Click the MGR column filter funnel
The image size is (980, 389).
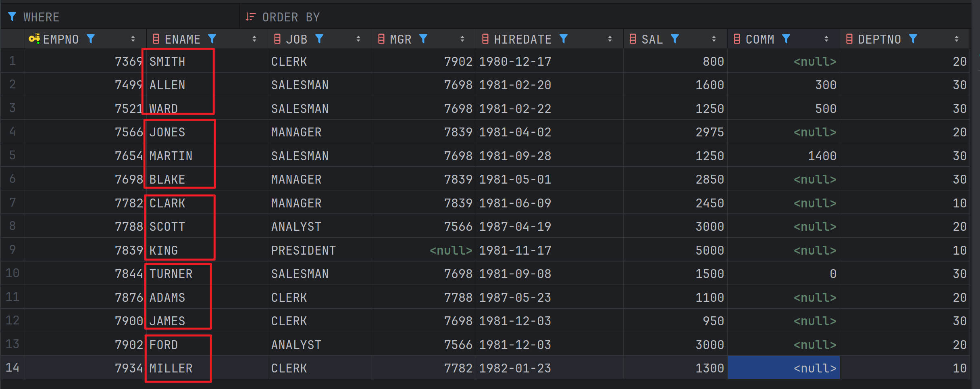point(423,39)
